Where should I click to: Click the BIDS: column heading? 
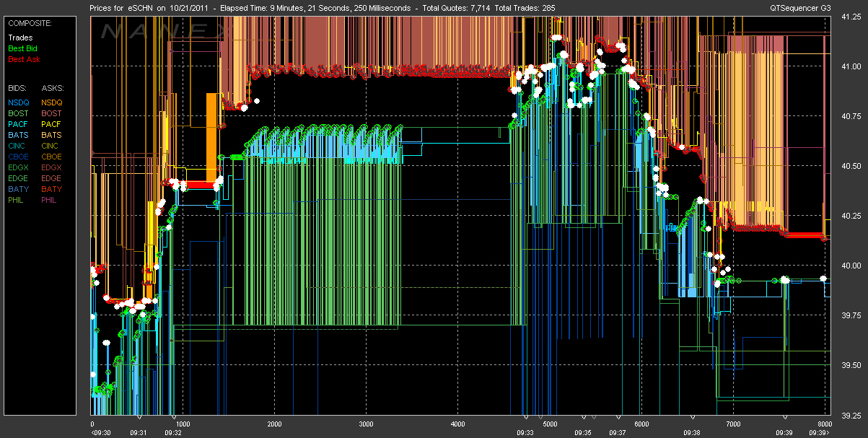click(17, 87)
